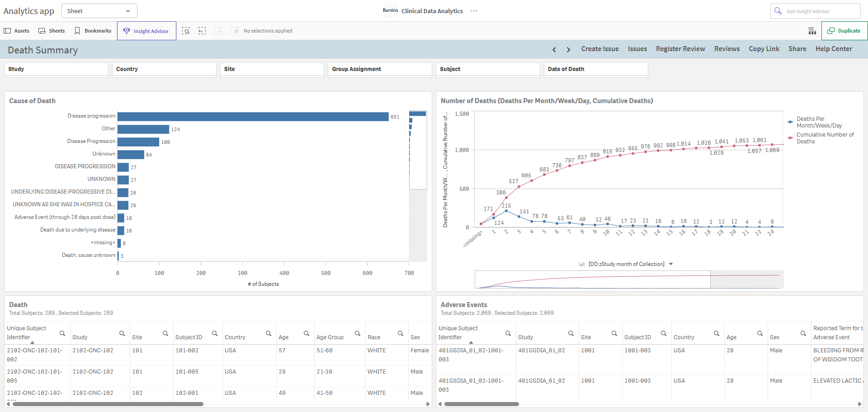Click the Cause of Death mini-chart scroll window

click(x=418, y=150)
